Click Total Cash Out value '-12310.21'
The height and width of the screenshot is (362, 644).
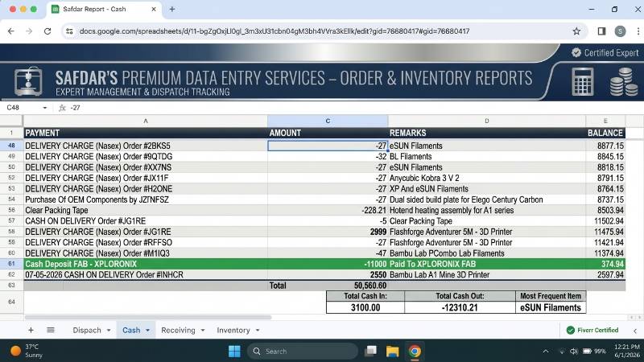coord(460,307)
